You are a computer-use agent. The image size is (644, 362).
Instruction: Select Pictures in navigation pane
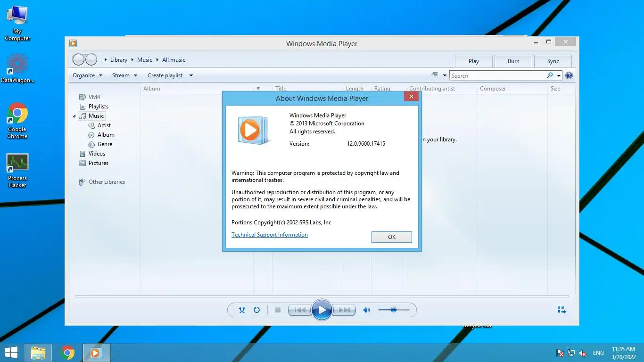pos(99,163)
